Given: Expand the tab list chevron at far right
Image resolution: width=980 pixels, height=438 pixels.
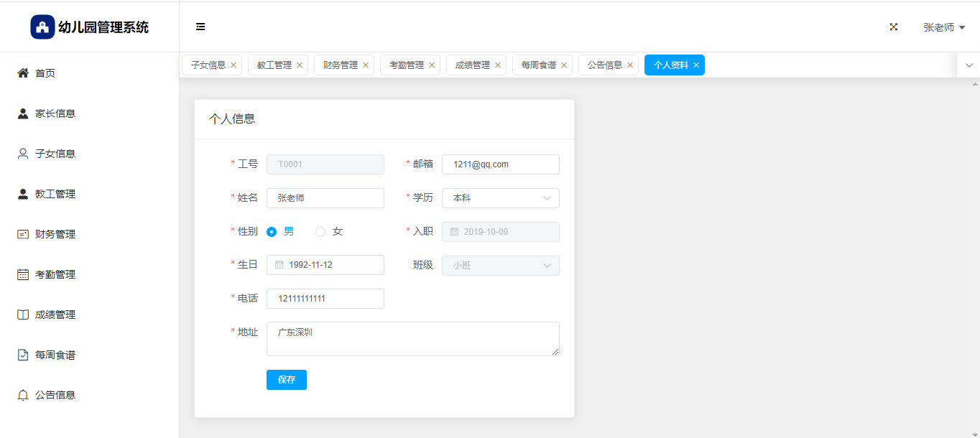Looking at the screenshot, I should point(969,65).
